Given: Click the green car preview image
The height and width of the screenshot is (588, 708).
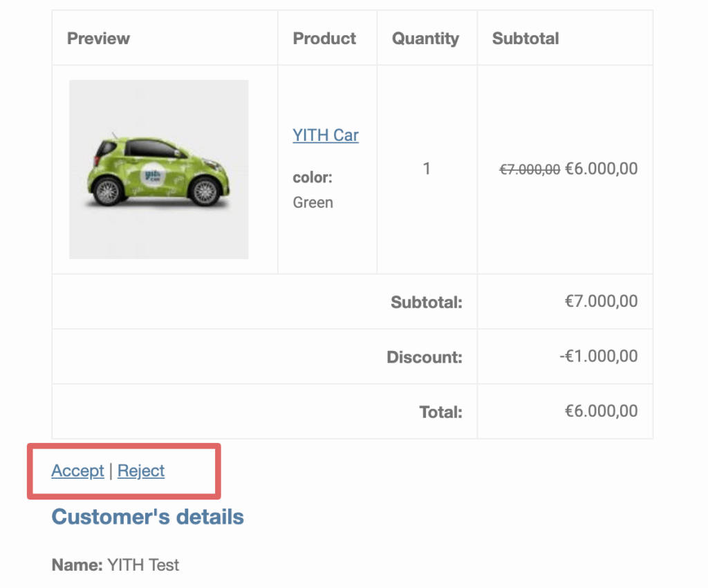Looking at the screenshot, I should (158, 169).
